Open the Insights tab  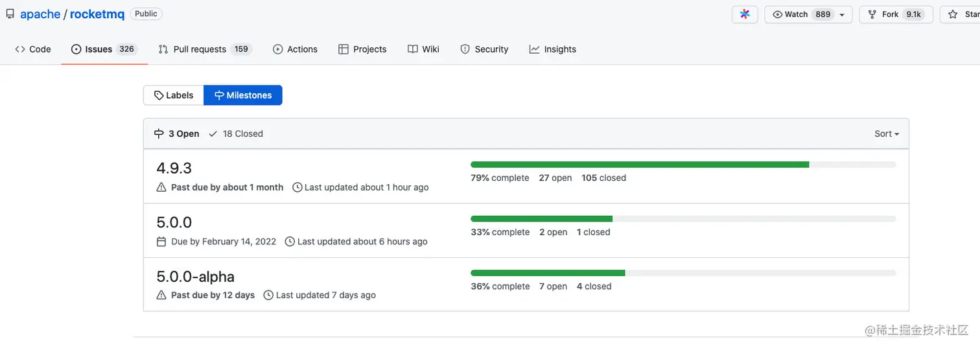tap(553, 49)
